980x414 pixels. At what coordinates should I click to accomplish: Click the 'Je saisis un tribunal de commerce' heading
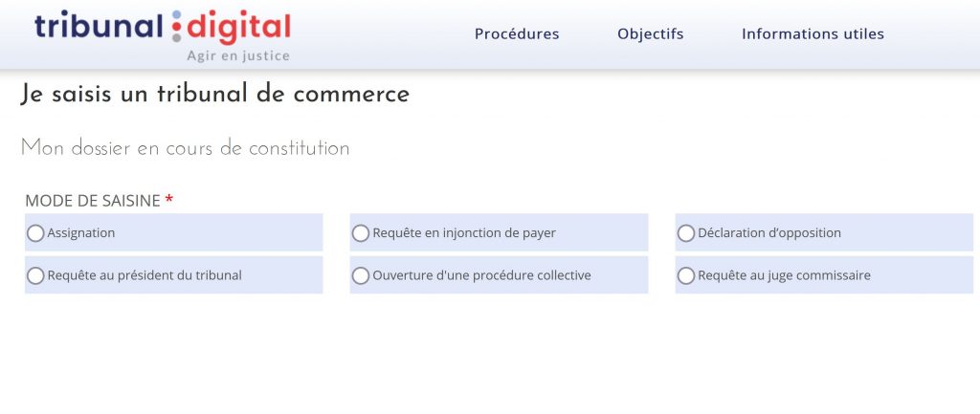(x=214, y=95)
